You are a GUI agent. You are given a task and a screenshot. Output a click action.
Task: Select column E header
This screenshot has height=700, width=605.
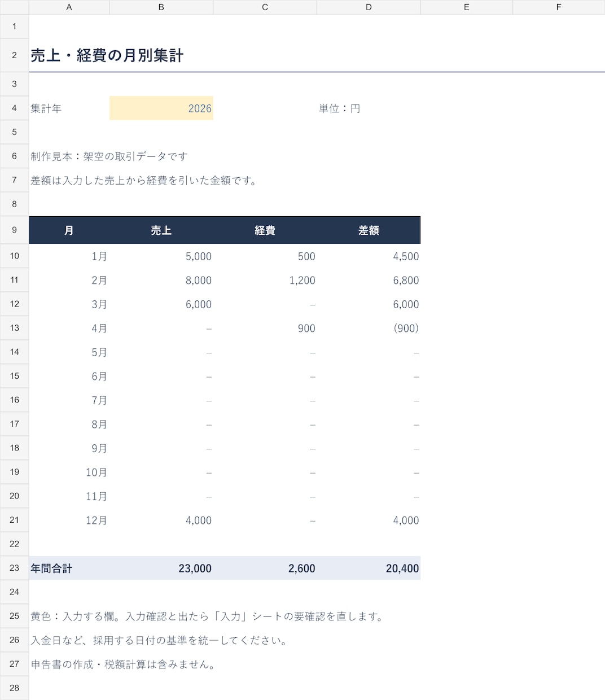(x=467, y=7)
